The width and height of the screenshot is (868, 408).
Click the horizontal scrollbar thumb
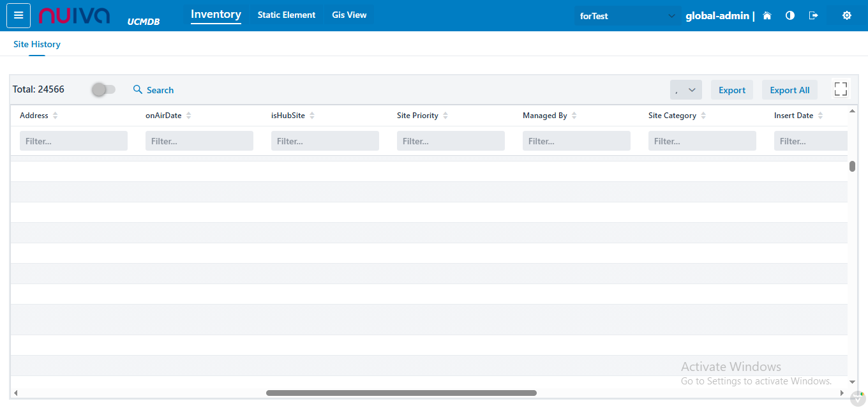click(x=401, y=393)
